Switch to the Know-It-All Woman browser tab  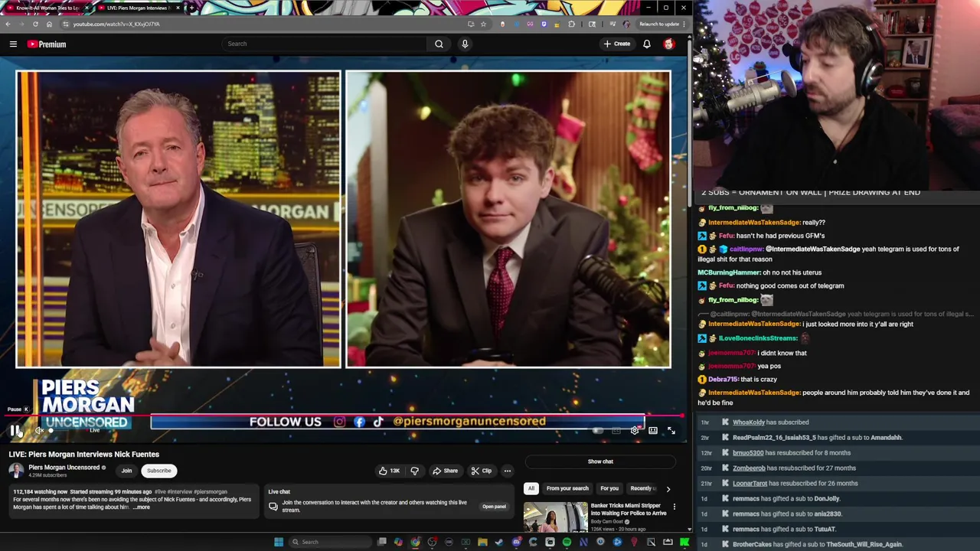tap(46, 8)
